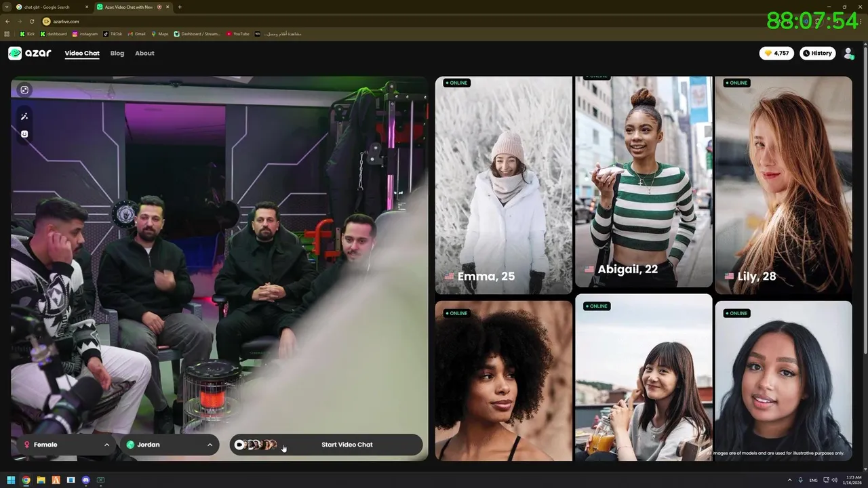The height and width of the screenshot is (488, 868).
Task: Open the user profile icon
Action: click(848, 54)
